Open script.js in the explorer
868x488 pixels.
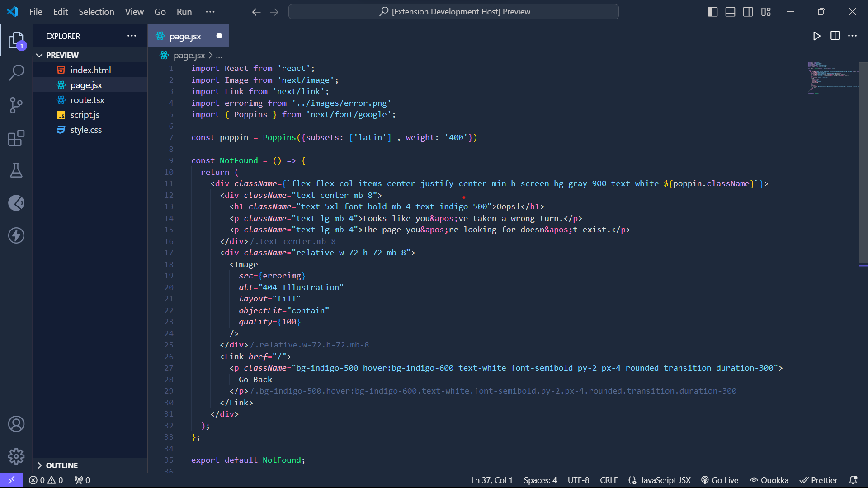tap(90, 115)
